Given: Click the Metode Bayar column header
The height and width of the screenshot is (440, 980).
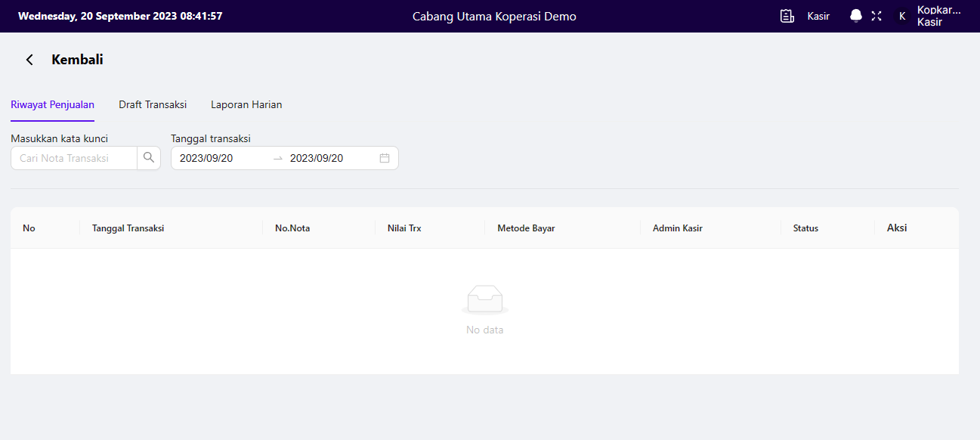Looking at the screenshot, I should pos(526,228).
